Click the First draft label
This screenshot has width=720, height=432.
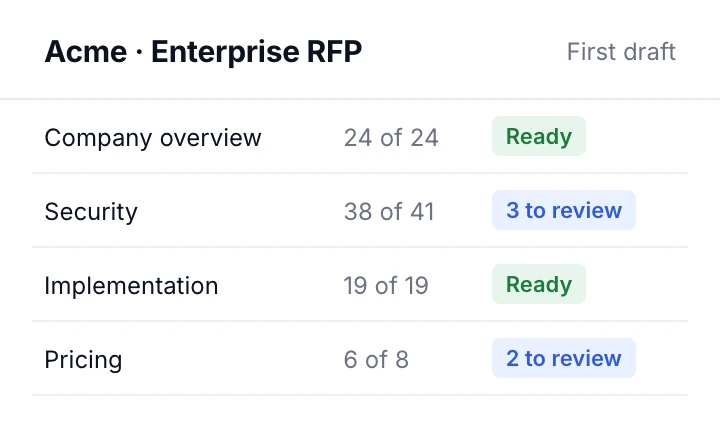(x=621, y=51)
